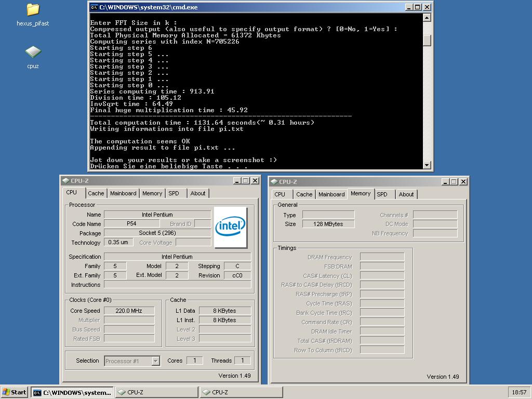The width and height of the screenshot is (532, 399).
Task: Click the Threads count field
Action: coord(243,361)
